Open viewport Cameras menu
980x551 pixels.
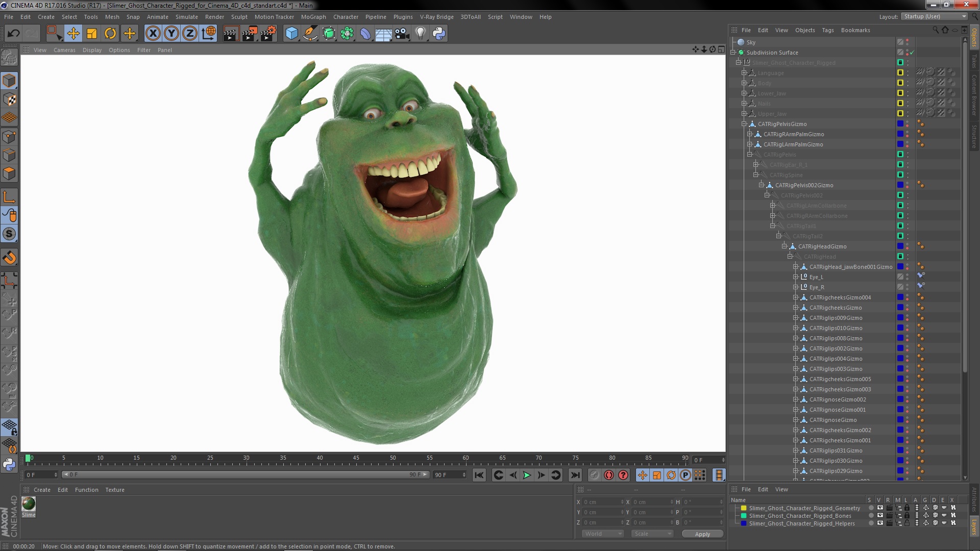click(64, 50)
